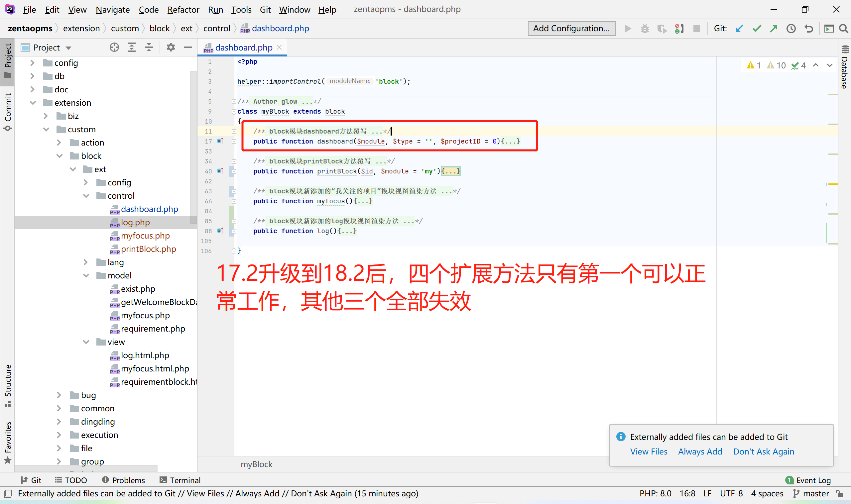The width and height of the screenshot is (851, 504).
Task: Expand the biz folder
Action: 46,116
